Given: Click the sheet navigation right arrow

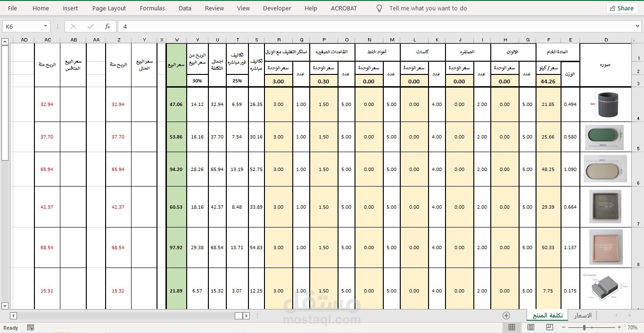Looking at the screenshot, I should pos(629,315).
